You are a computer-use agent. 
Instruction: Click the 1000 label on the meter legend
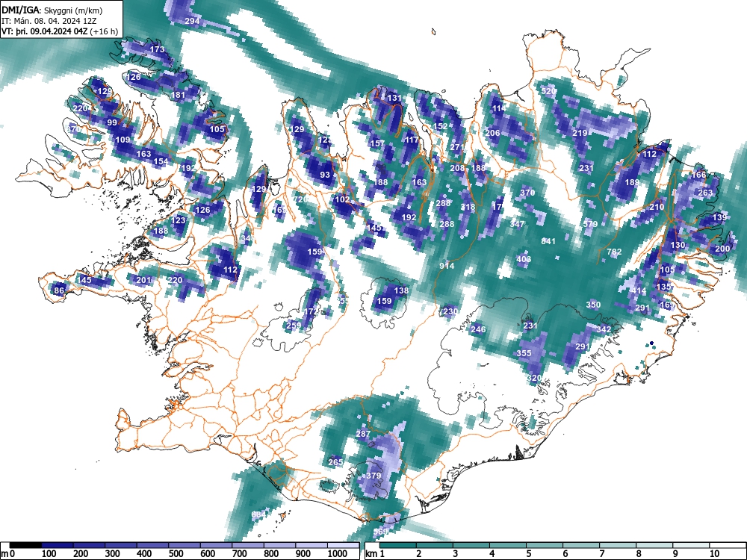337,553
